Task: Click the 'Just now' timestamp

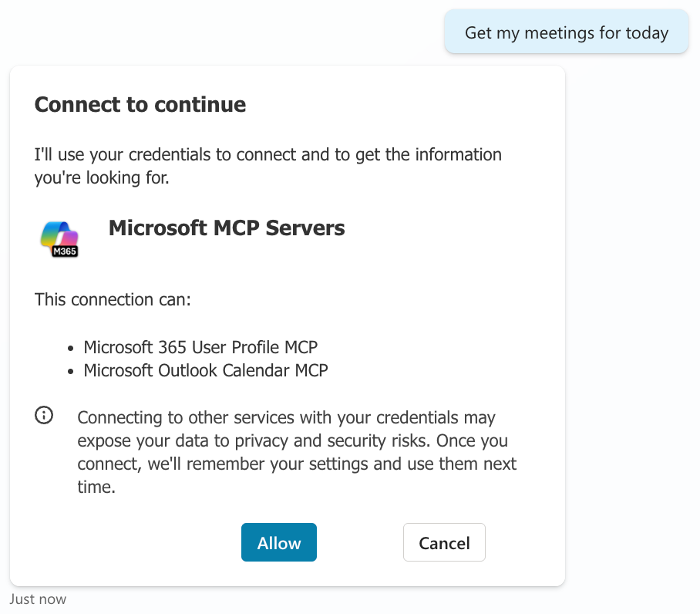Action: [38, 599]
